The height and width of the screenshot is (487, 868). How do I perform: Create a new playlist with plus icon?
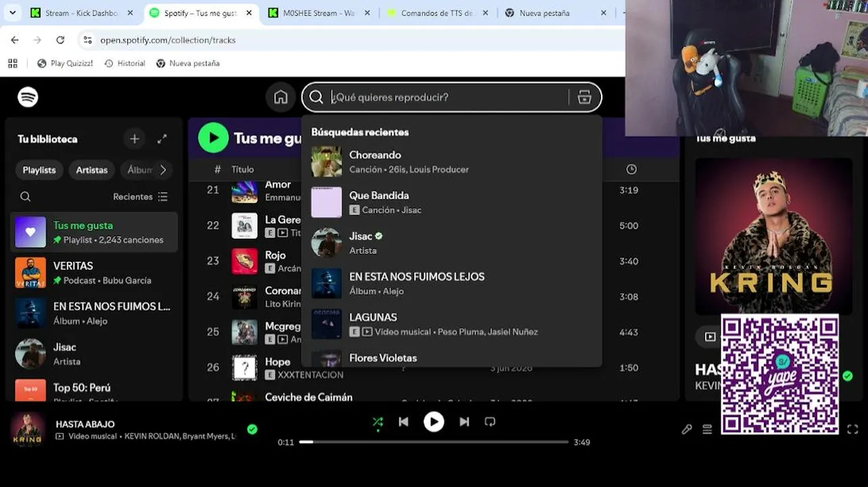[x=135, y=139]
